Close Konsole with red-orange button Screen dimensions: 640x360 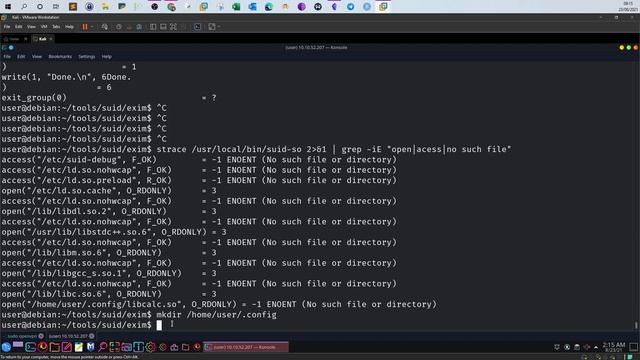click(x=636, y=48)
